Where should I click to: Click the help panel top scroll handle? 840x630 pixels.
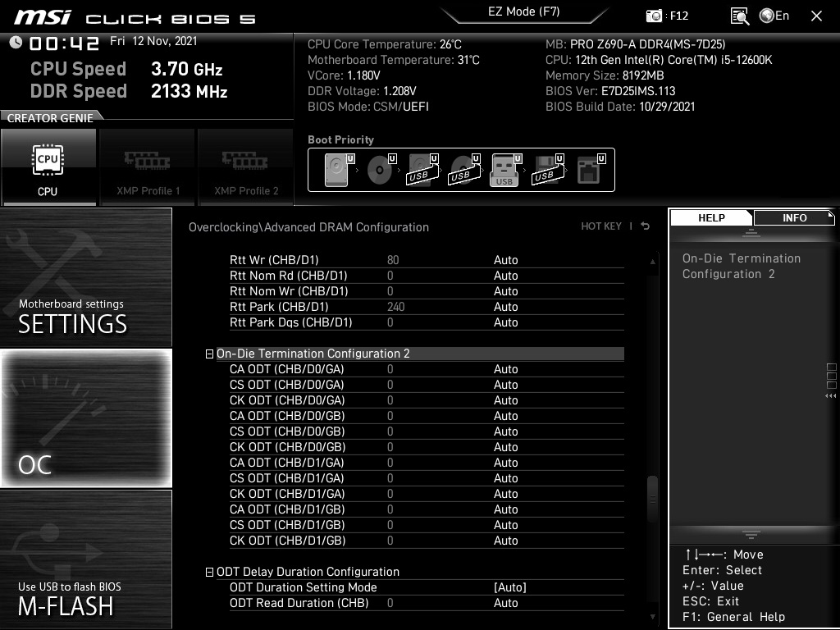point(751,233)
